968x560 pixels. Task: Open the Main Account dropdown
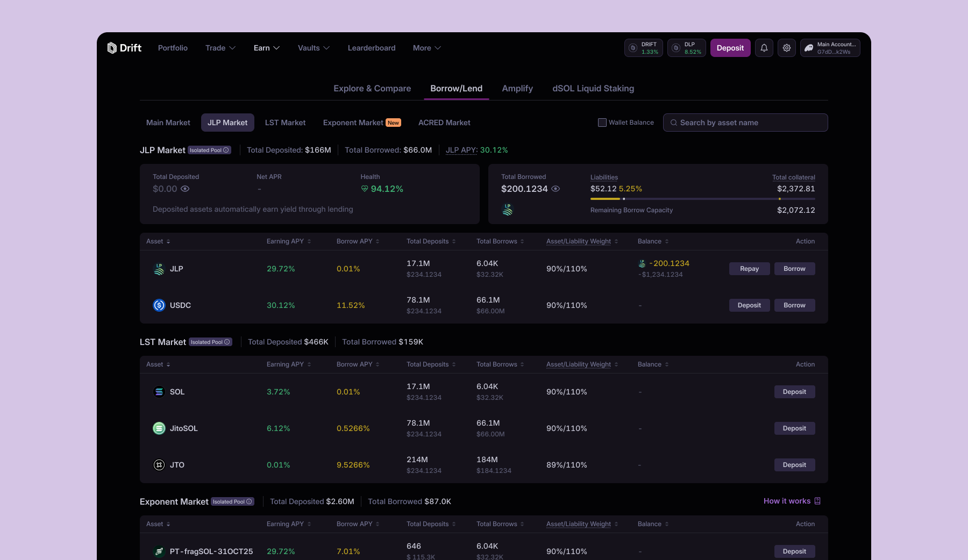pos(830,48)
